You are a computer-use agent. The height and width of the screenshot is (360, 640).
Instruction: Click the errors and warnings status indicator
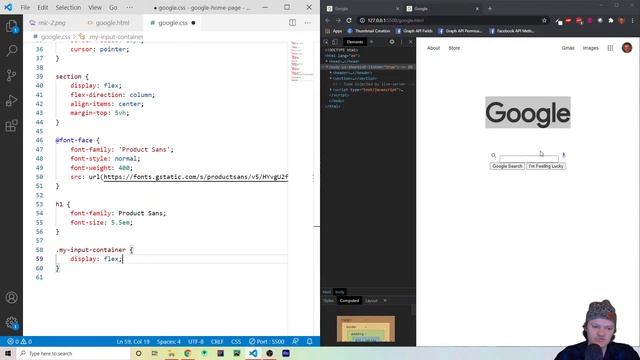click(20, 341)
